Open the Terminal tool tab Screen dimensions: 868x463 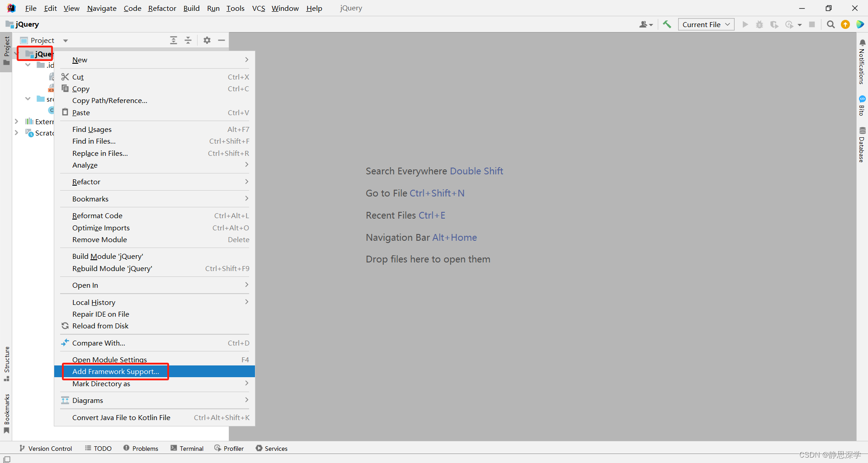pos(187,448)
